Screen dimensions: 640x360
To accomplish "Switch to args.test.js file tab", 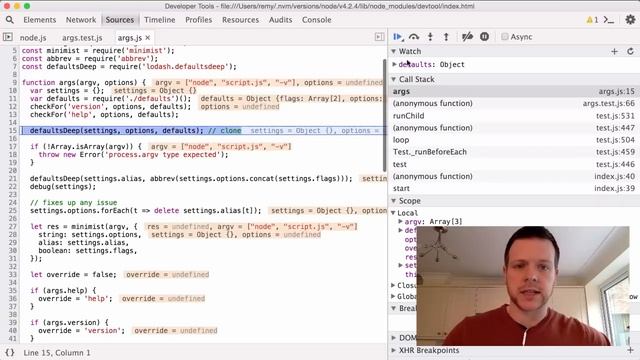I will click(x=82, y=38).
